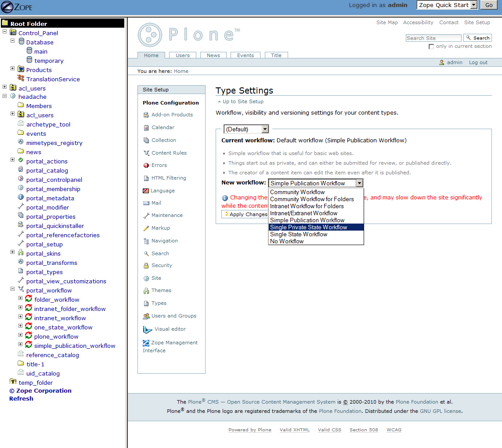
Task: Expand the portal_skins tree node
Action: coord(12,252)
